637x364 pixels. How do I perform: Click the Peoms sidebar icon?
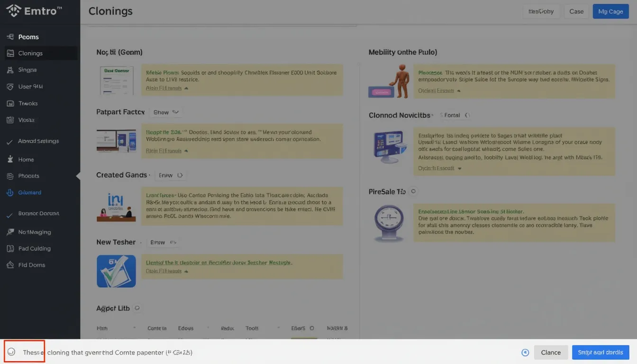pyautogui.click(x=10, y=37)
